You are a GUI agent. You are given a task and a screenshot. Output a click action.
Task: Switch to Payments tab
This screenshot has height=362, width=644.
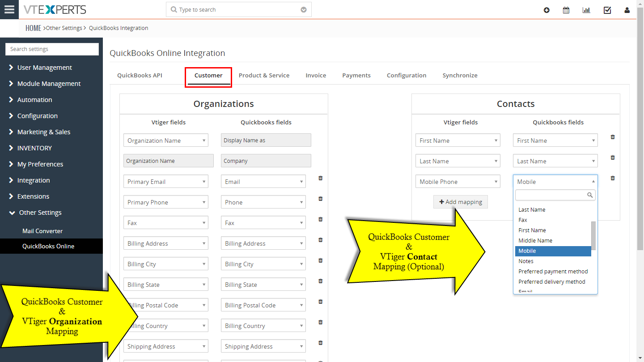click(356, 75)
